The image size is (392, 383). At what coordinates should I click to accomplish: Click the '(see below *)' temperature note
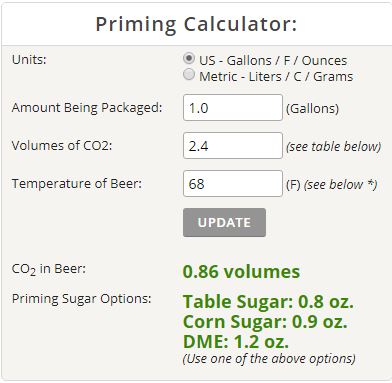[340, 184]
